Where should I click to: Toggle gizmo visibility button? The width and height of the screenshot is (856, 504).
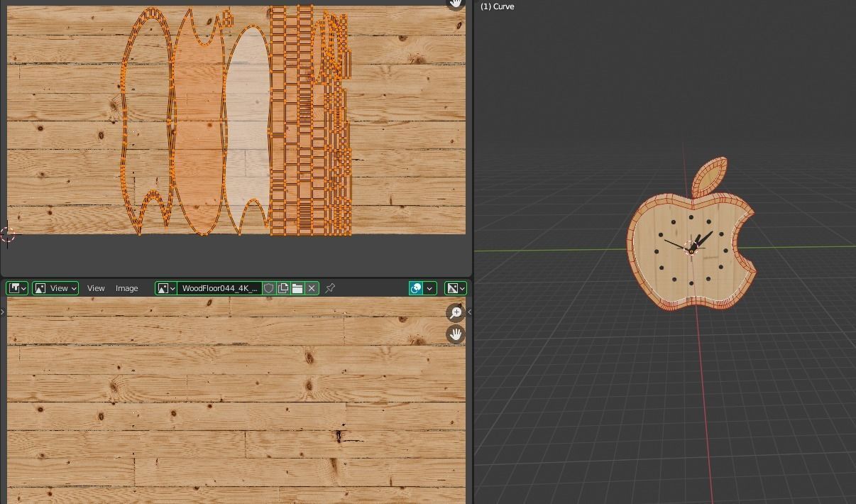(417, 288)
